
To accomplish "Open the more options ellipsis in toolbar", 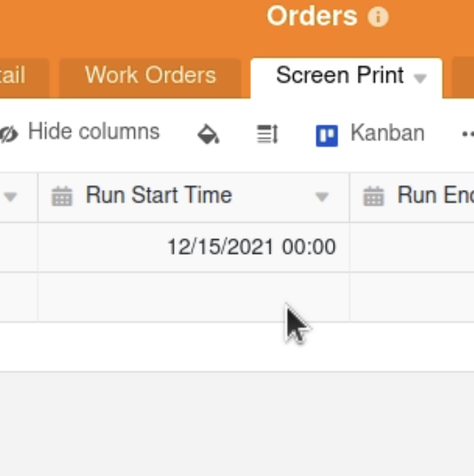I will (467, 133).
